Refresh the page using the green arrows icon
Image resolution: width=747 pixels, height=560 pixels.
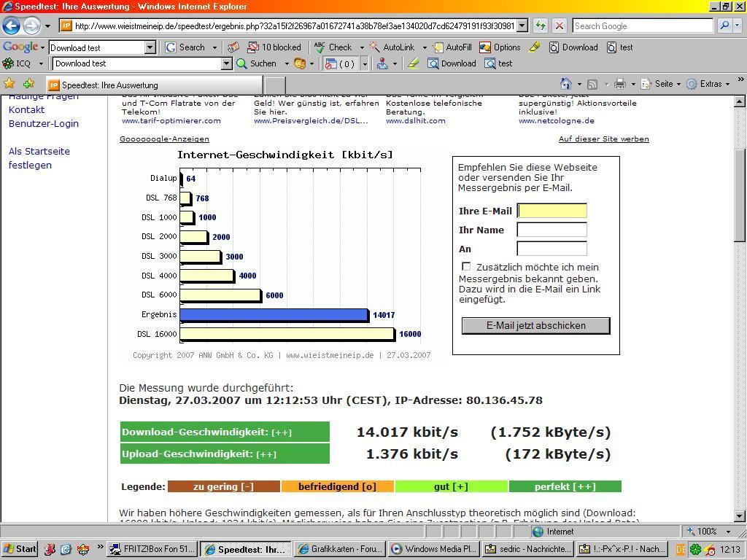click(x=541, y=26)
